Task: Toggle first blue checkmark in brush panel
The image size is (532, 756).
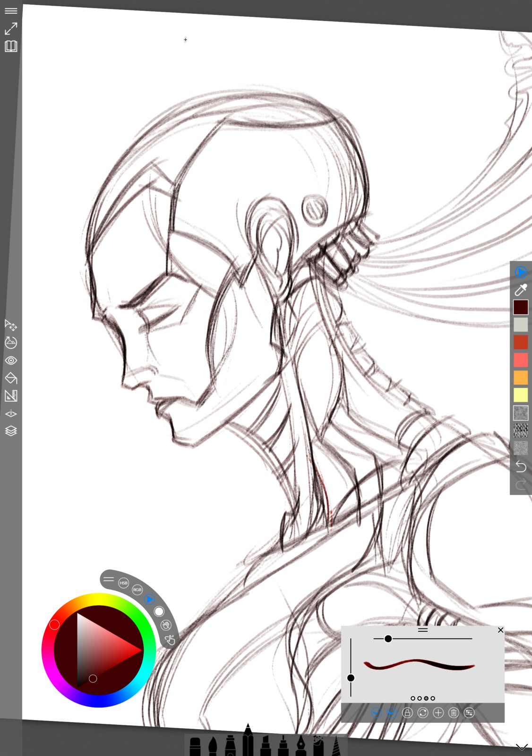Action: tap(377, 713)
